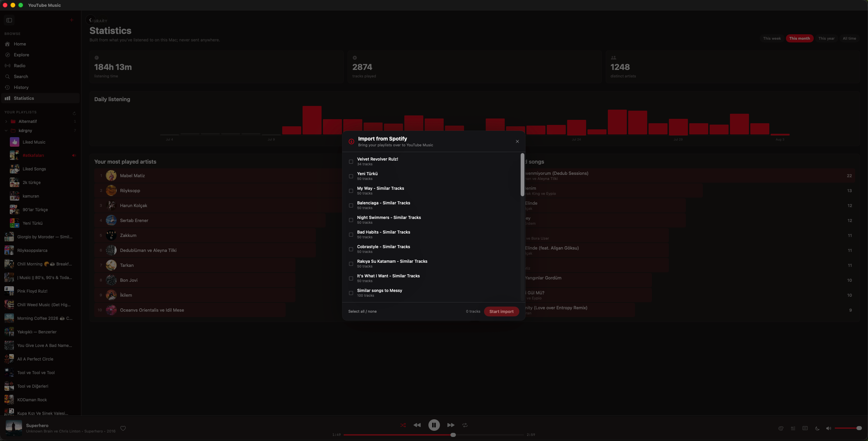Click the Röyksopp artist avatar
The height and width of the screenshot is (441, 868).
pyautogui.click(x=111, y=190)
